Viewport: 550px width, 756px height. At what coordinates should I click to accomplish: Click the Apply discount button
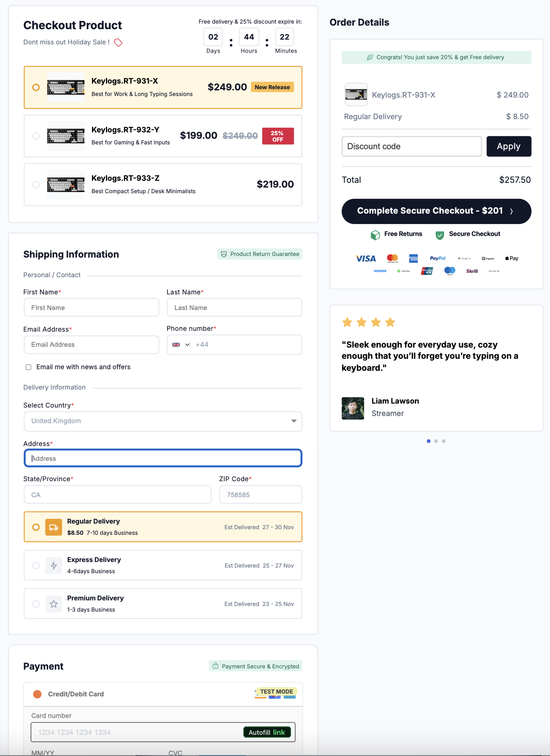point(508,146)
